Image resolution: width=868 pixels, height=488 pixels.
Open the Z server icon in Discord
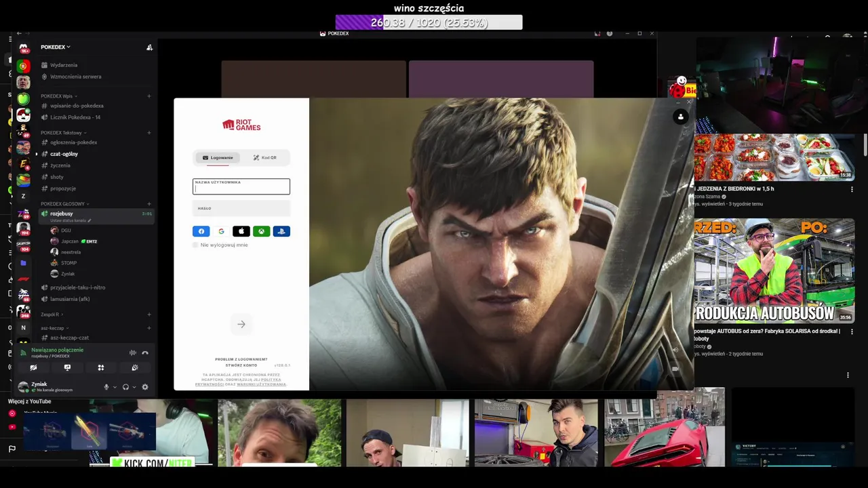[x=23, y=196]
